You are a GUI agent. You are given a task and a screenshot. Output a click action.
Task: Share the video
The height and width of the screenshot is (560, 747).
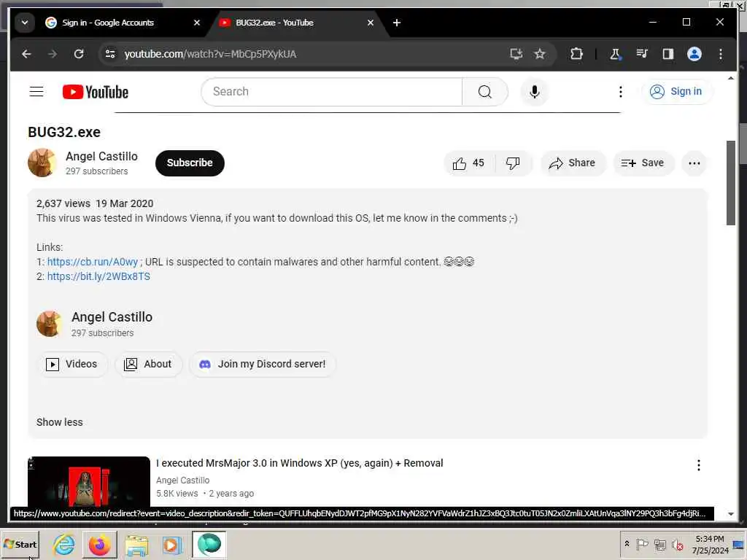point(573,163)
